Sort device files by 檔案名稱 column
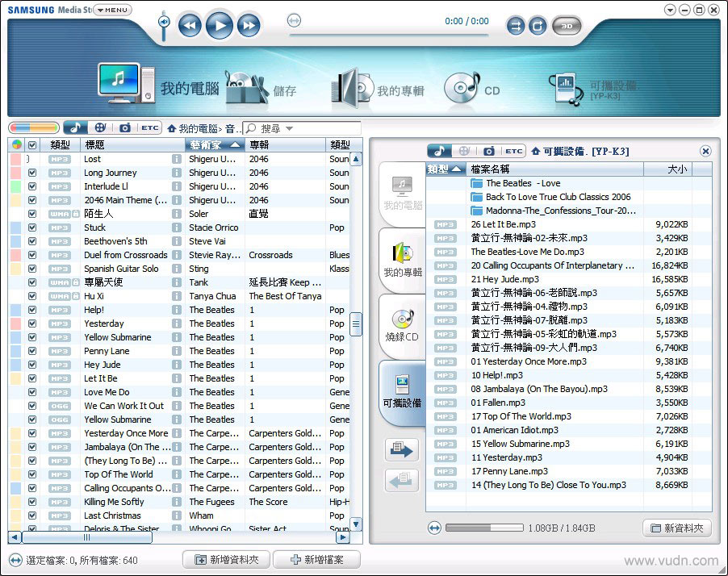 tap(554, 169)
